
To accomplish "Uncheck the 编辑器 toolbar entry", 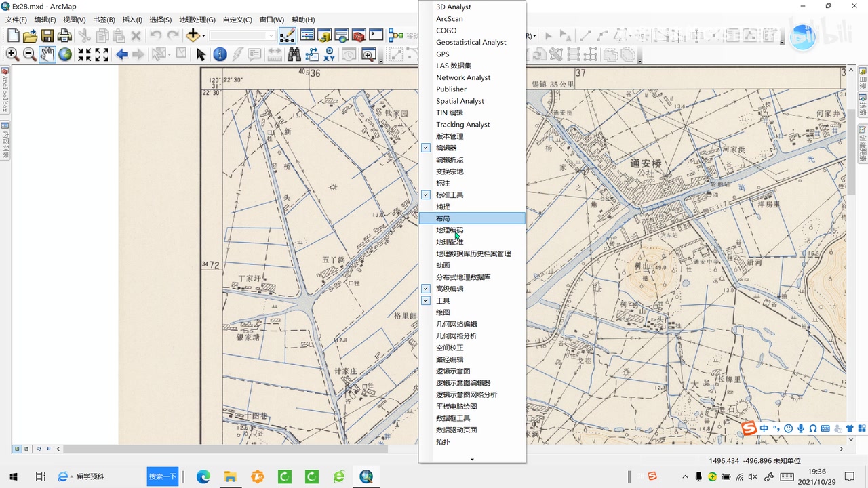I will tap(446, 148).
